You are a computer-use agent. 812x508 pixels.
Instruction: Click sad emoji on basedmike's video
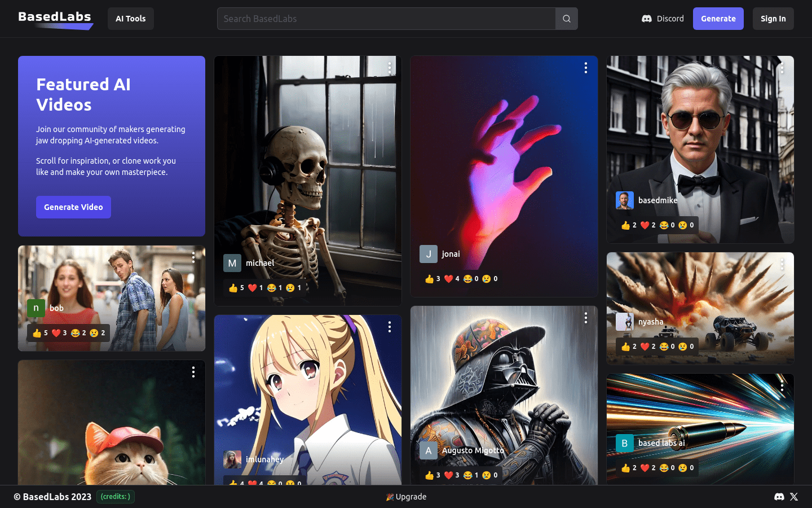click(x=683, y=225)
